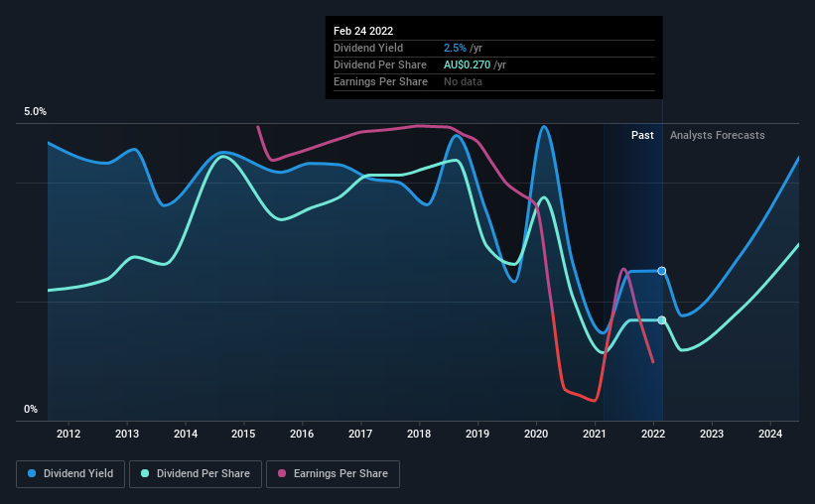The image size is (815, 504).
Task: Click the 'Analysts Forecasts' label
Action: click(718, 135)
